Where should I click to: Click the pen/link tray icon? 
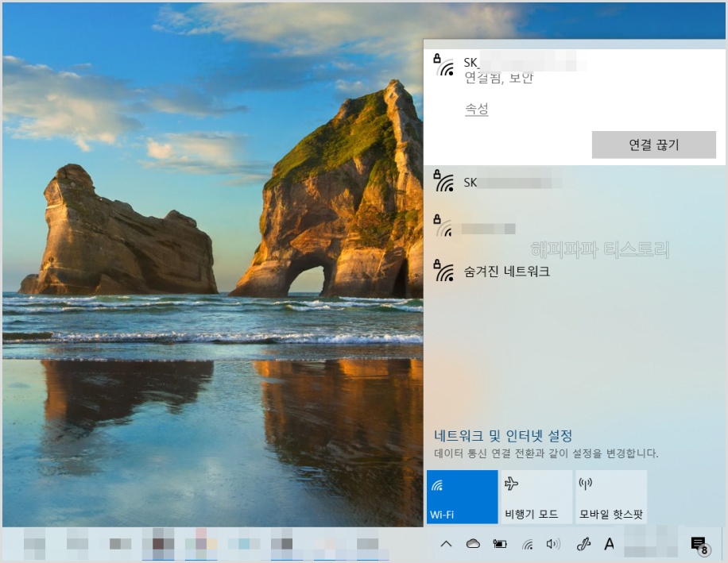click(583, 543)
